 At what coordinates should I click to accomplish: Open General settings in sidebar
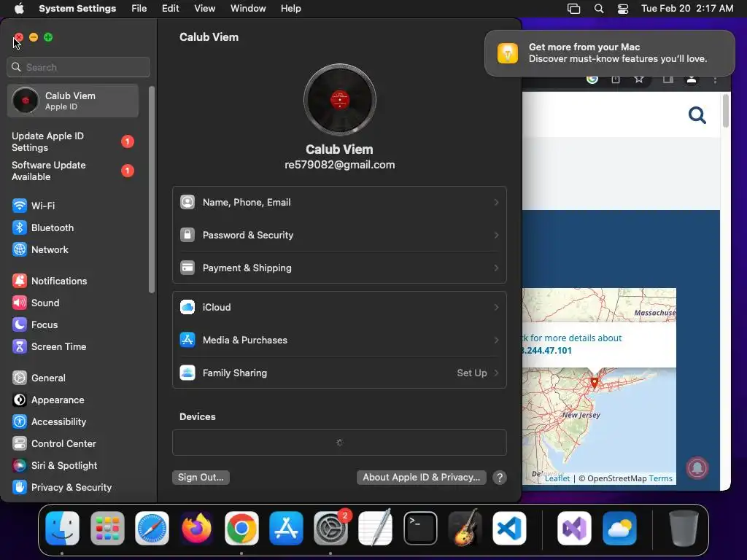pos(39,378)
